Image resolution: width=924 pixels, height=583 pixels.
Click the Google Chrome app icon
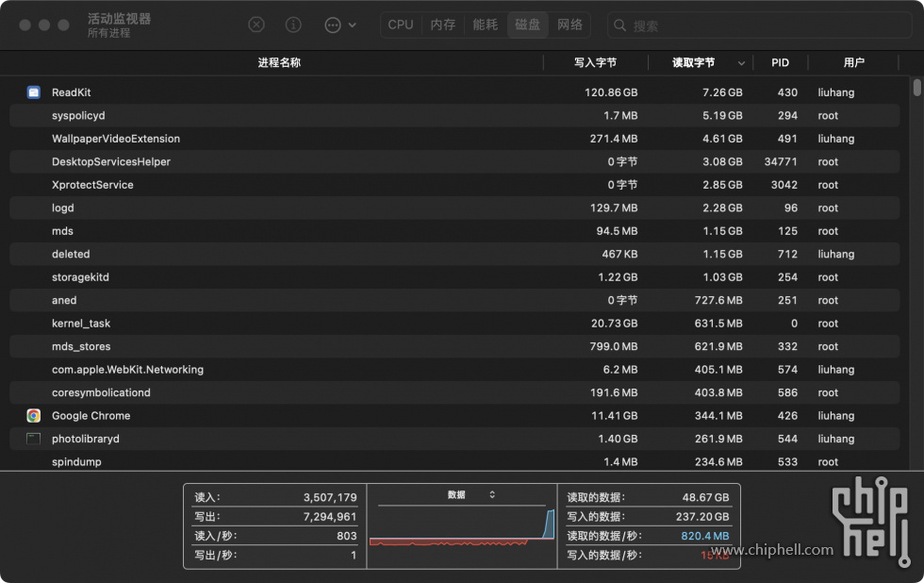pyautogui.click(x=34, y=416)
